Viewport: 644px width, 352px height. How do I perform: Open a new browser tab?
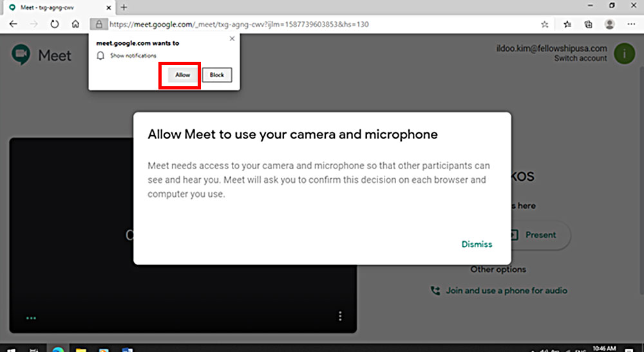coord(124,7)
